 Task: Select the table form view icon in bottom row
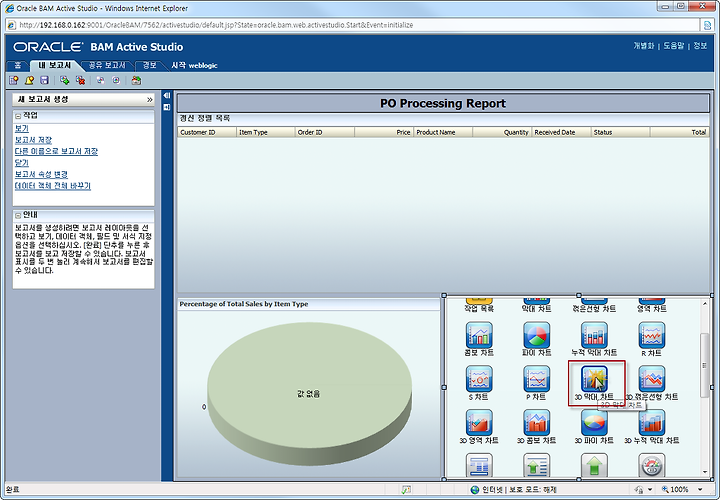pyautogui.click(x=479, y=465)
